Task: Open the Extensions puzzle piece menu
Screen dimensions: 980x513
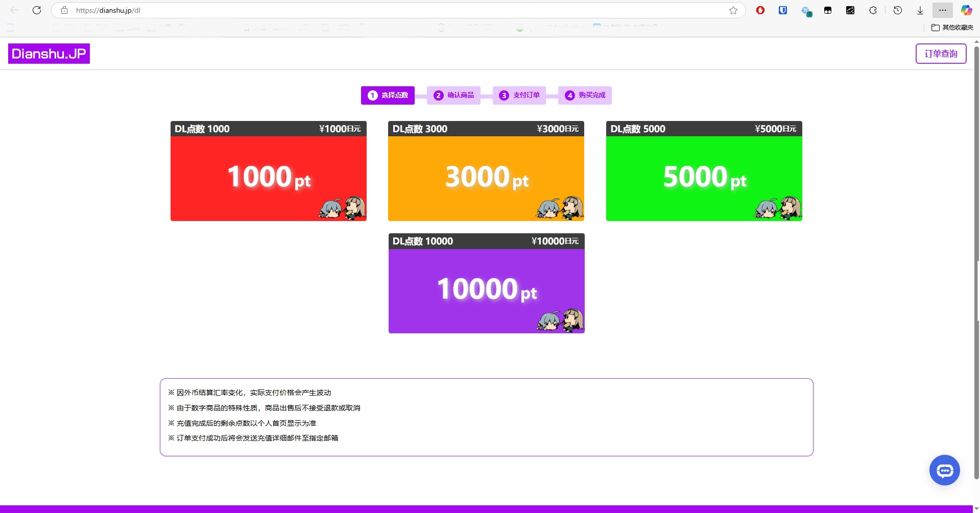Action: 873,10
